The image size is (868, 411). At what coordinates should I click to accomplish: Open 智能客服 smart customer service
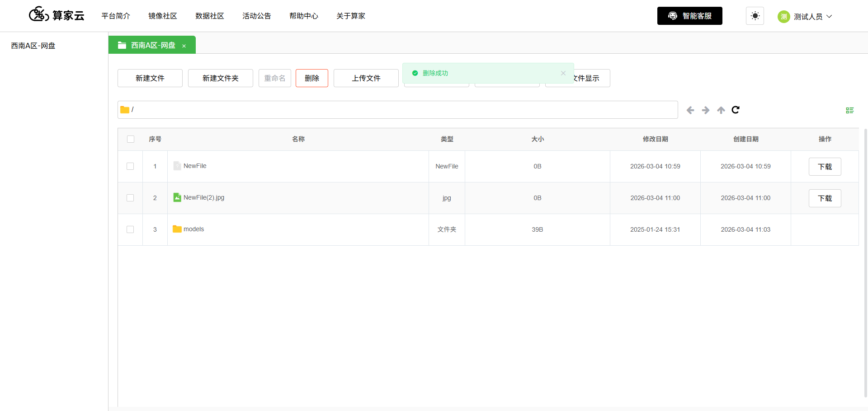point(690,16)
